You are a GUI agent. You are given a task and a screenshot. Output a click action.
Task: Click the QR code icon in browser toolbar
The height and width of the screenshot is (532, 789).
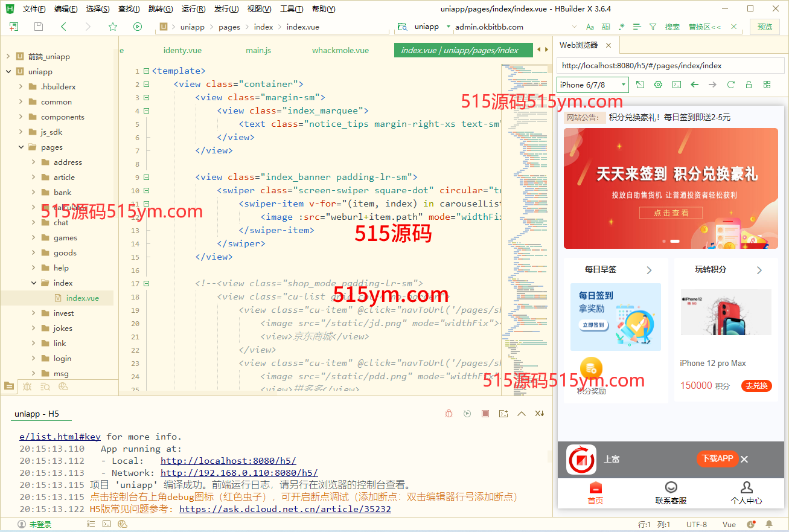click(767, 85)
